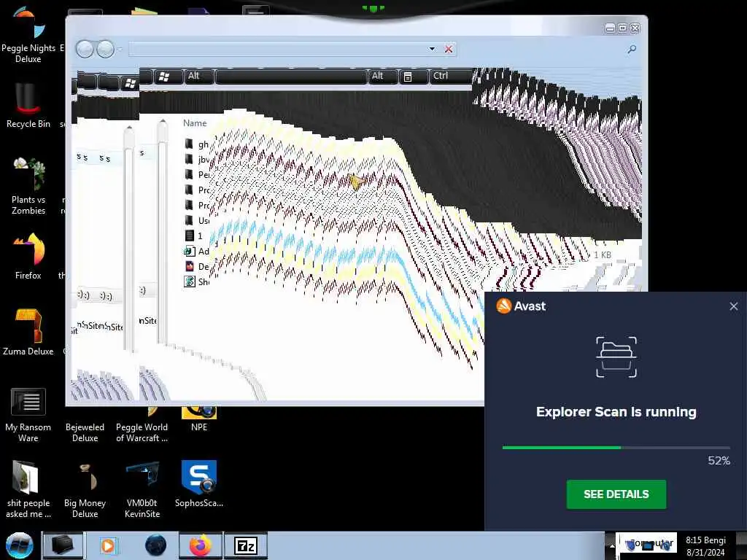Switch to Firefox from the taskbar
Image resolution: width=747 pixels, height=560 pixels.
200,545
